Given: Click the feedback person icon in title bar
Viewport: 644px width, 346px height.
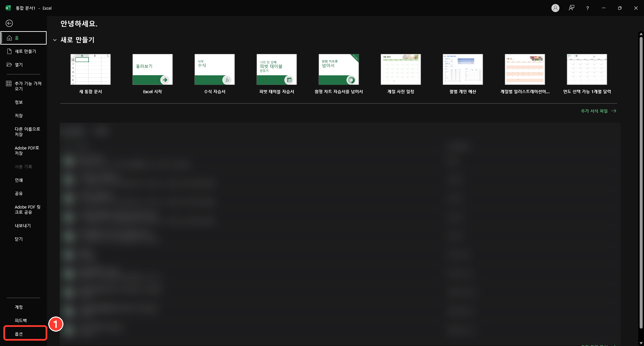Looking at the screenshot, I should (572, 8).
